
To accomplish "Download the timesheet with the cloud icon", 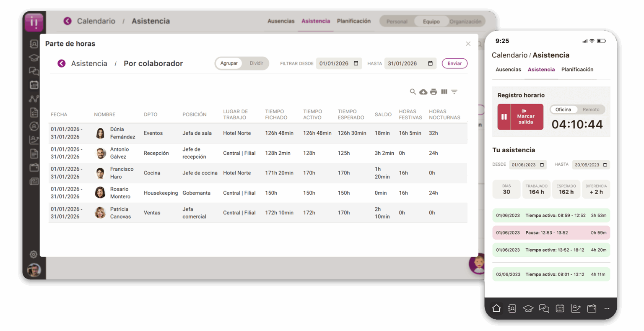I will 423,92.
